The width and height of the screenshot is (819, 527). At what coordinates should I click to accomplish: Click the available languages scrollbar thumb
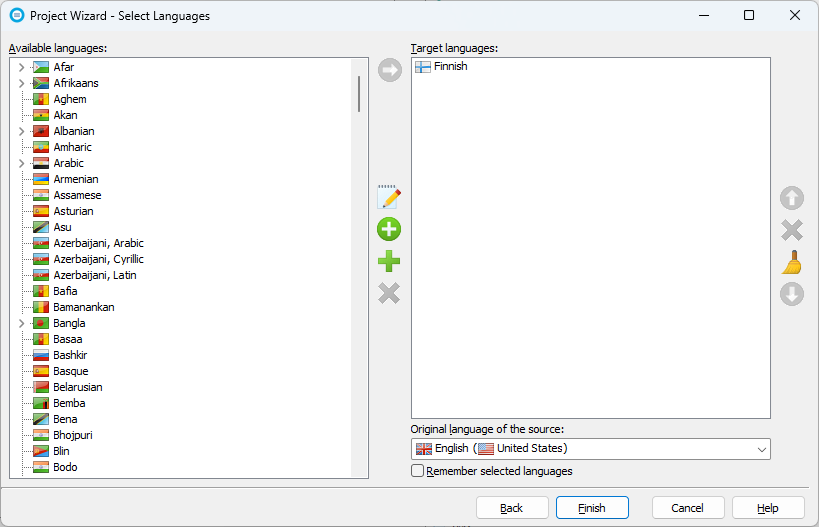click(x=359, y=94)
